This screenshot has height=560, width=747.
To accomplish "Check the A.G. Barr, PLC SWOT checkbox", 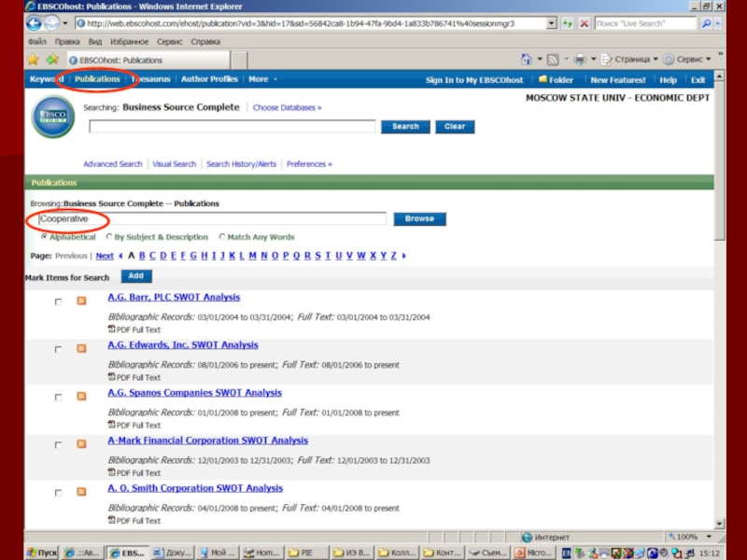I will click(58, 301).
